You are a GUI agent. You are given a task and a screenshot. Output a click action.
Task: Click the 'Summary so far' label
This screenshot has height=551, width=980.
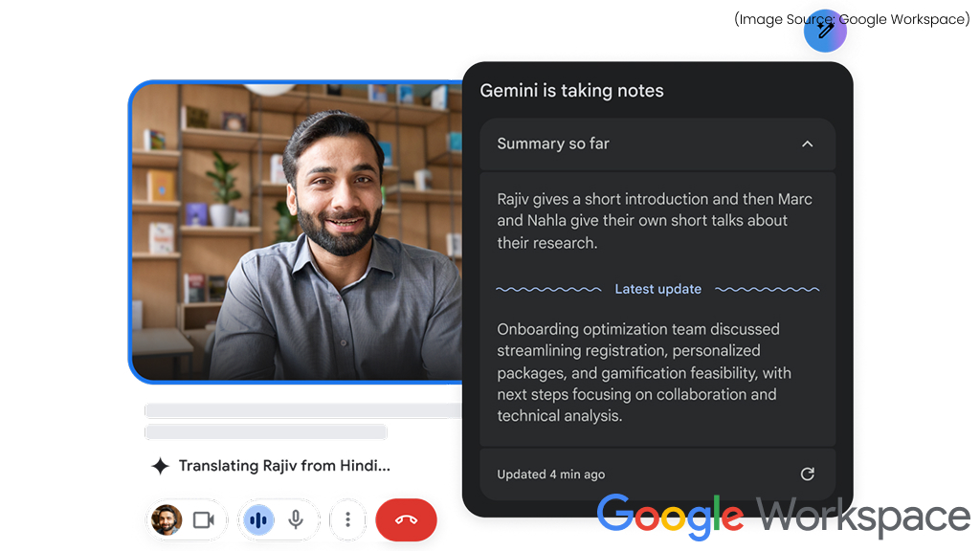553,143
